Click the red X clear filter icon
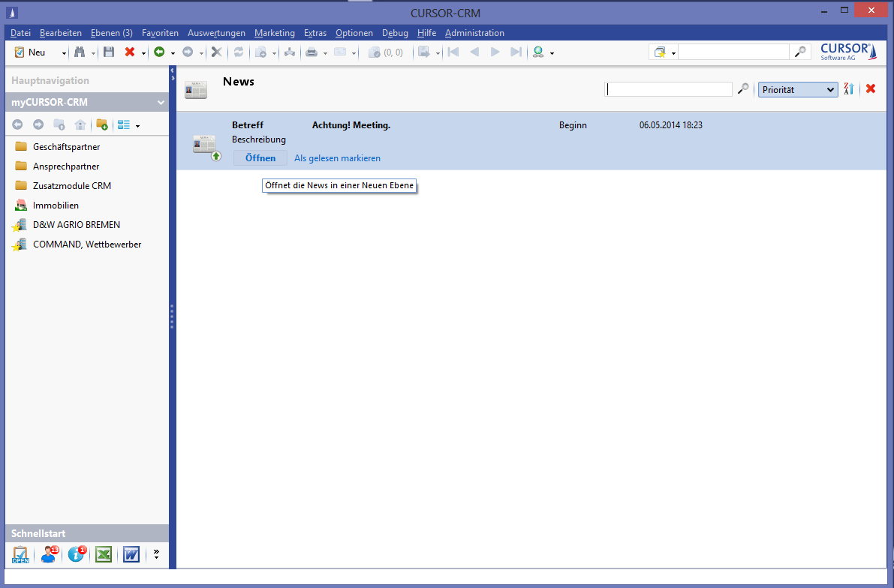894x588 pixels. [x=871, y=89]
